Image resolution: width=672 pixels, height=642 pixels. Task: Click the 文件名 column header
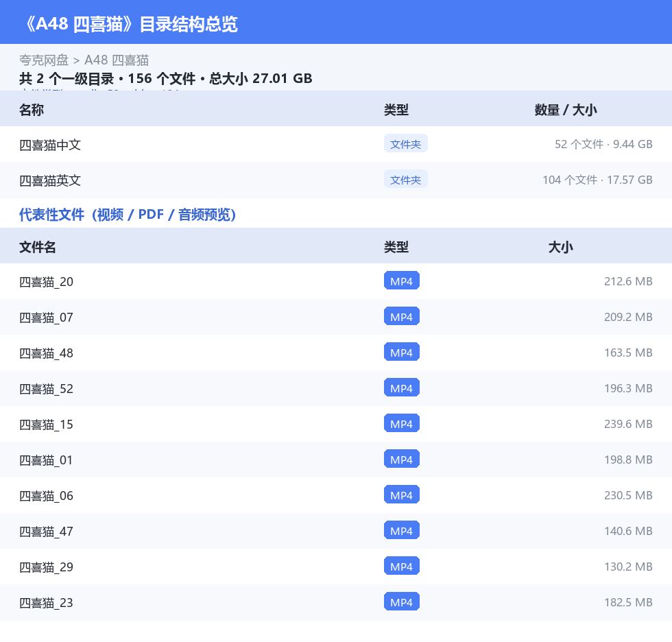(37, 247)
